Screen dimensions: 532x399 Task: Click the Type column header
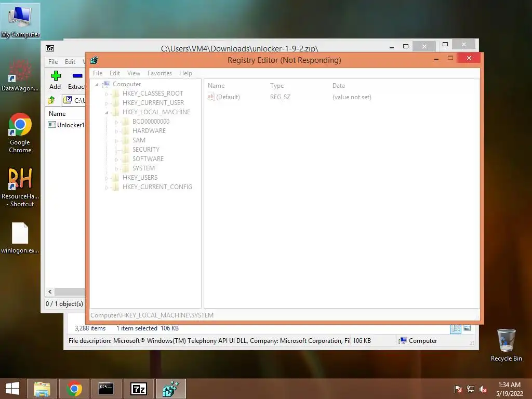click(x=277, y=86)
